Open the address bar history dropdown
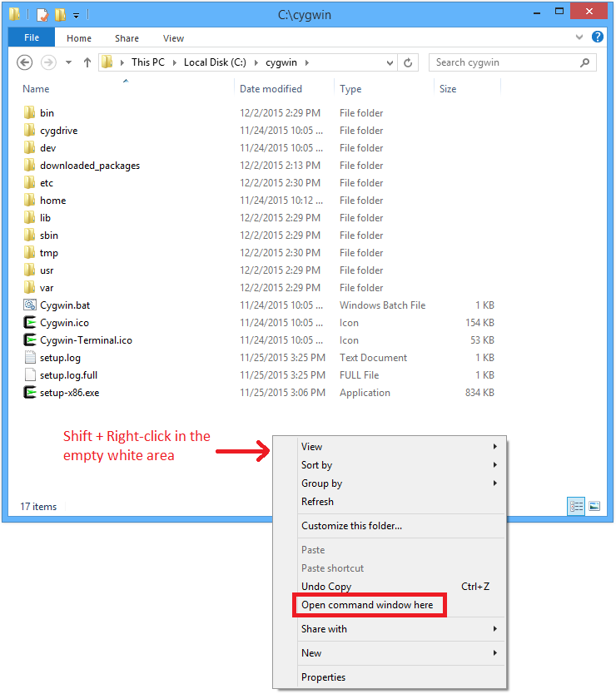 pyautogui.click(x=390, y=62)
